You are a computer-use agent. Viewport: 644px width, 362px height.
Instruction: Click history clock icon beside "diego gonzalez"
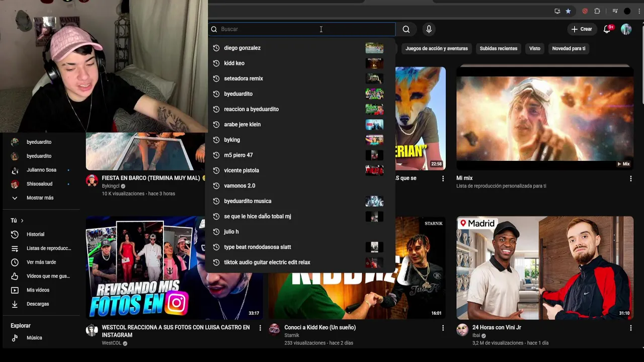tap(216, 48)
